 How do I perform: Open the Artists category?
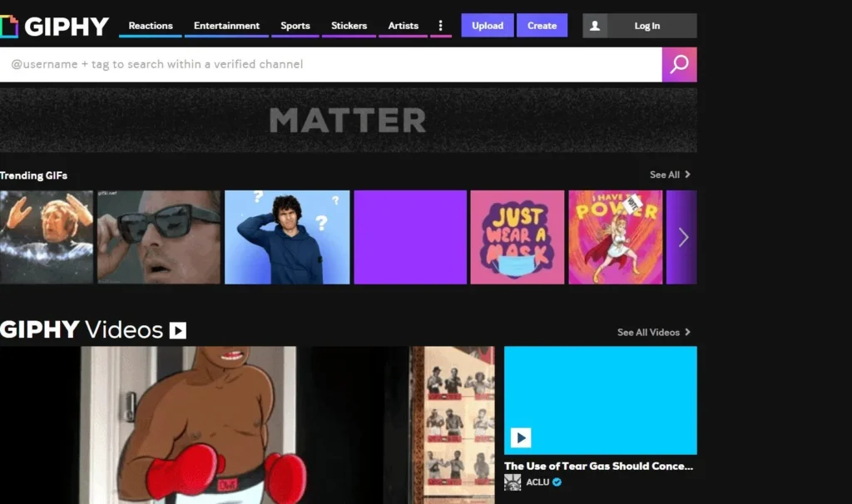click(x=404, y=26)
